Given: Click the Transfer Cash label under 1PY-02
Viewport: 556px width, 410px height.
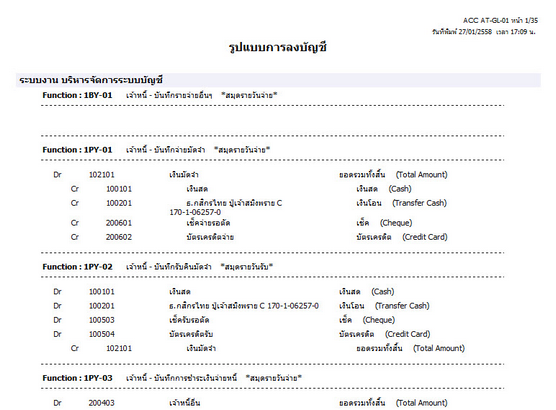Looking at the screenshot, I should [402, 306].
